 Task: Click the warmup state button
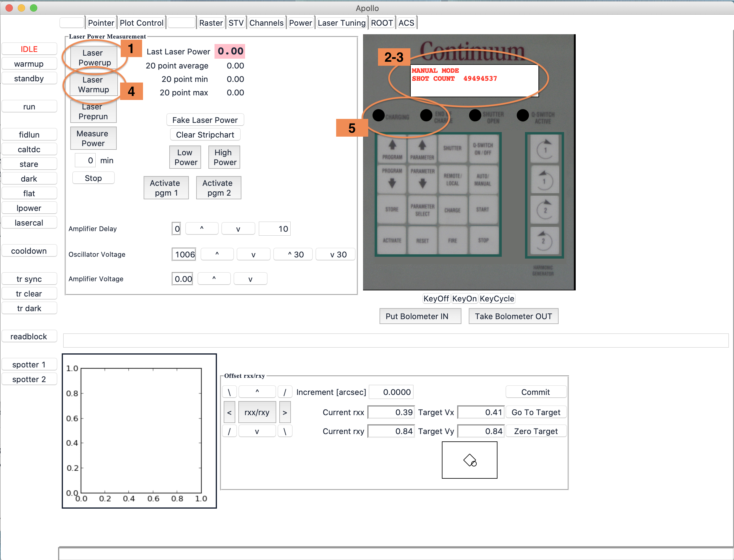coord(29,64)
